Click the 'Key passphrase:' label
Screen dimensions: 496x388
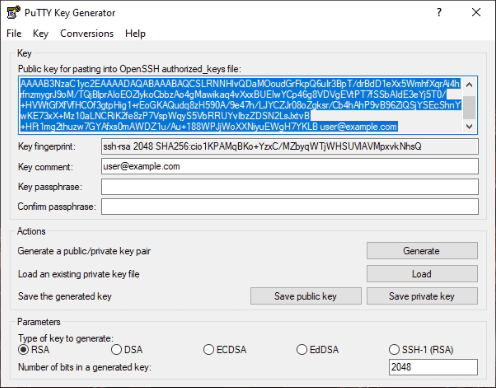tap(50, 187)
